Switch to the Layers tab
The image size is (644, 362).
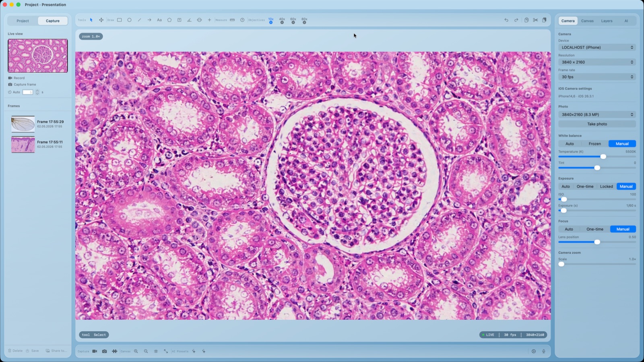click(x=607, y=21)
